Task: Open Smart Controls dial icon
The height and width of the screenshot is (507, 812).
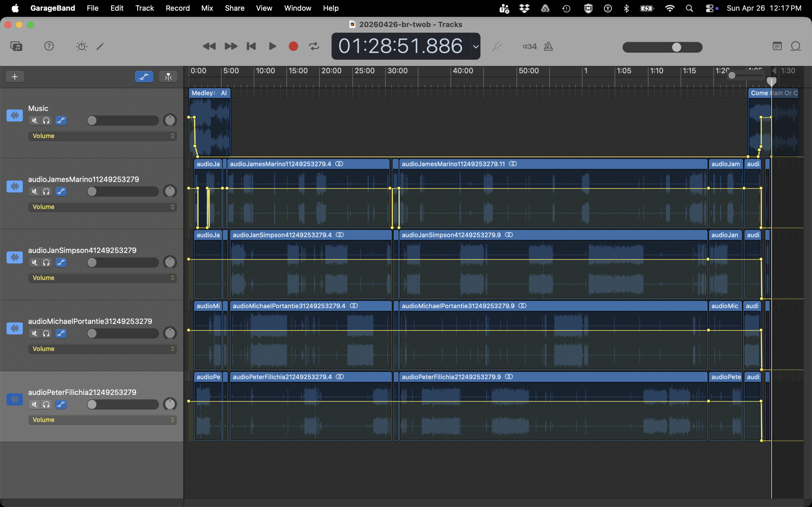Action: point(82,46)
